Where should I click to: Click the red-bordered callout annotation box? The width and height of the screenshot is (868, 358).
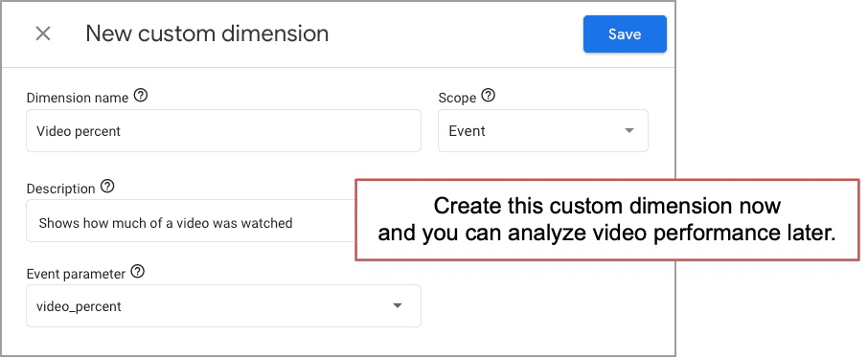(607, 219)
